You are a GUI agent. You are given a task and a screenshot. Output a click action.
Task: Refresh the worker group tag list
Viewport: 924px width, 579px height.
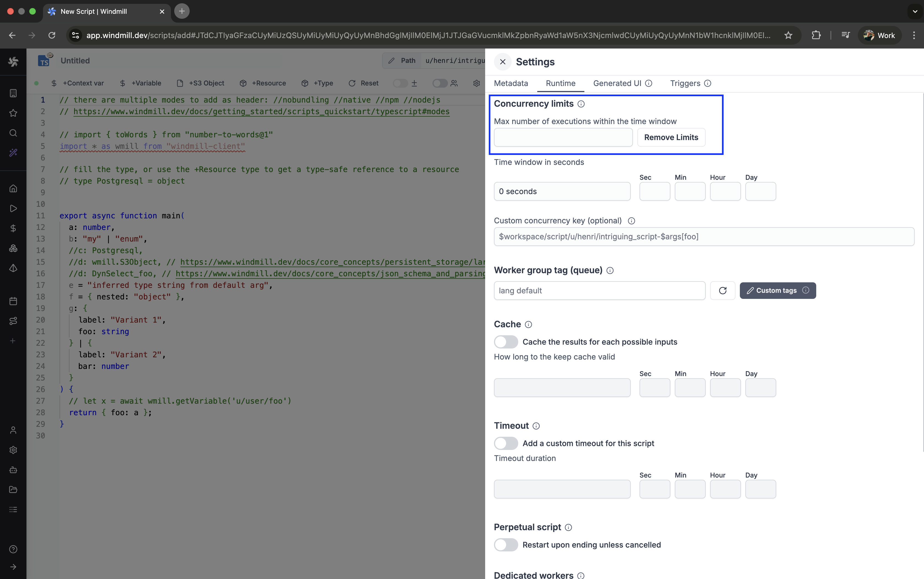pos(723,290)
